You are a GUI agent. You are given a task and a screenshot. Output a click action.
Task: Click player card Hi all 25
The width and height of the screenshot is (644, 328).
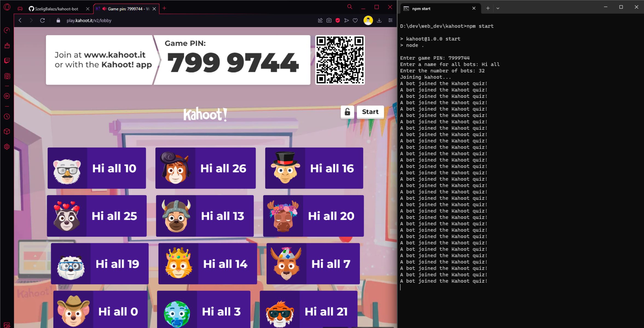click(97, 216)
